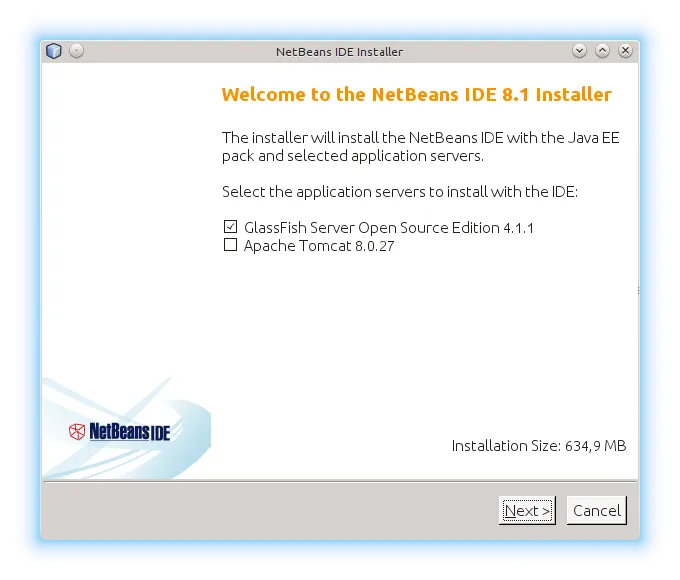This screenshot has height=580, width=680.
Task: Click the 'Welcome to the NetBeans IDE 8.1 Installer' heading
Action: (416, 95)
